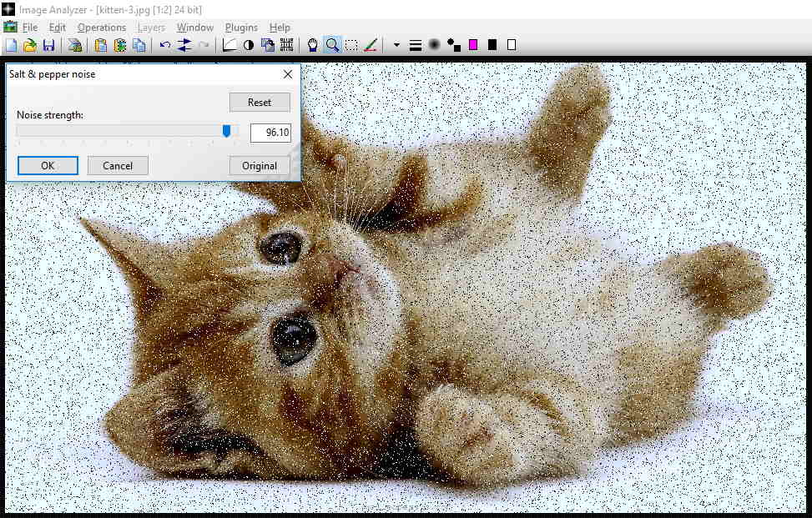The image size is (812, 518).
Task: Click Cancel in the Salt & pepper dialog
Action: coord(118,166)
